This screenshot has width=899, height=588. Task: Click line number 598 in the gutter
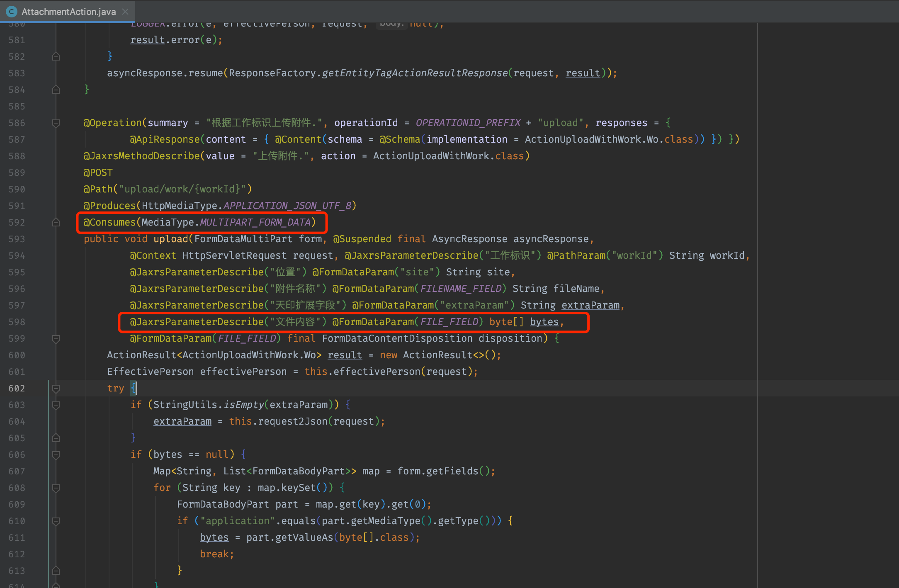(x=17, y=322)
